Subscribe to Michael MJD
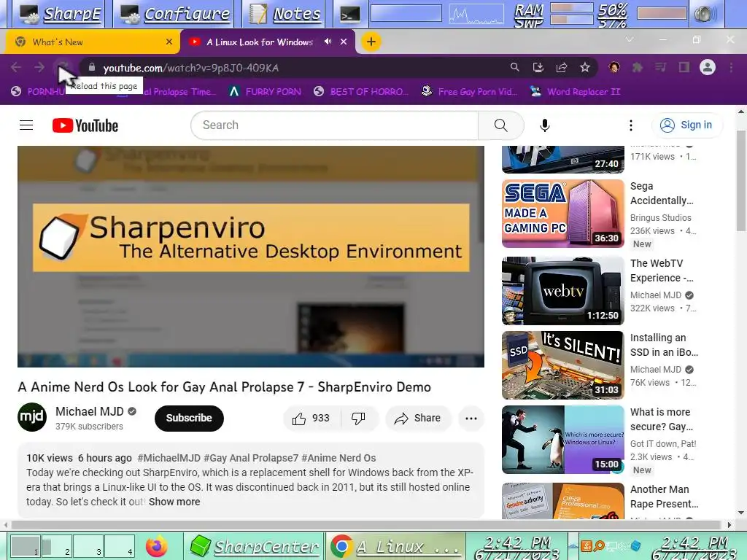Image resolution: width=747 pixels, height=560 pixels. click(189, 418)
